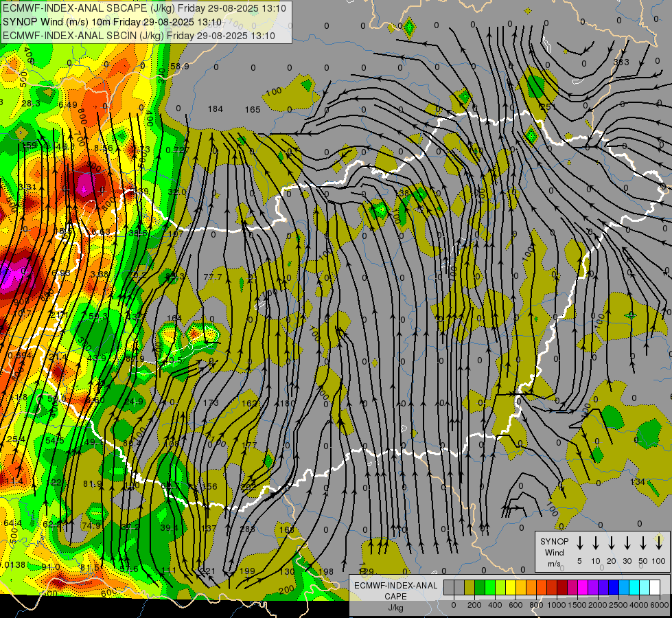Click the map value 184

[215, 109]
